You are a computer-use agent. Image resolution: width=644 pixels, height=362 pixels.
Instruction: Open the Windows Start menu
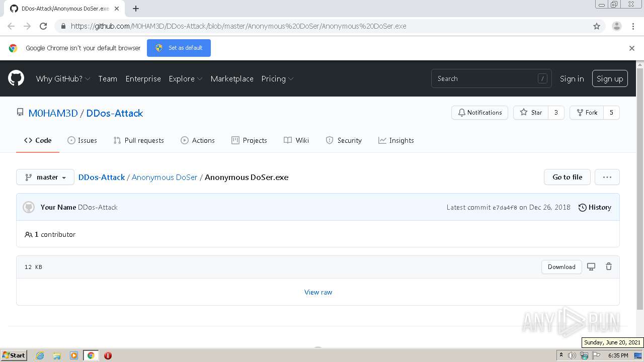coord(14,355)
